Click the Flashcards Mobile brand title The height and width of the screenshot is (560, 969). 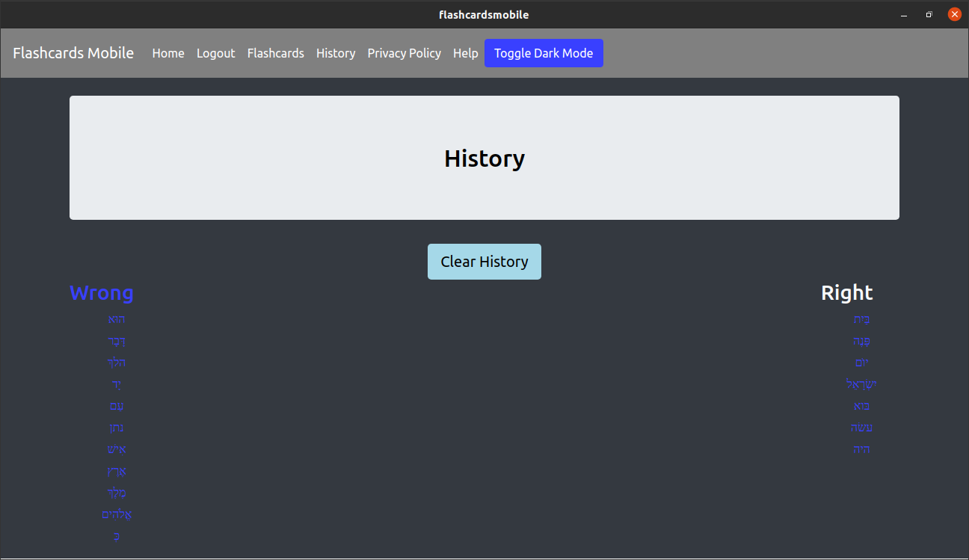73,53
